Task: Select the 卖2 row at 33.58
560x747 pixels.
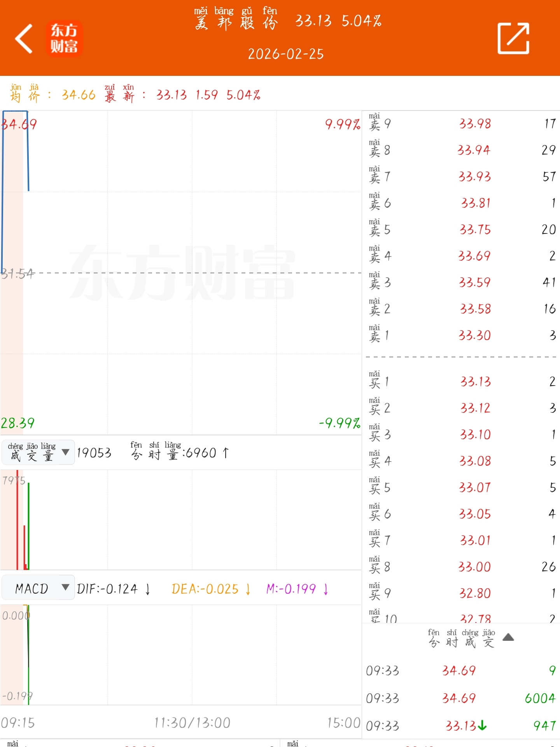Action: tap(461, 309)
